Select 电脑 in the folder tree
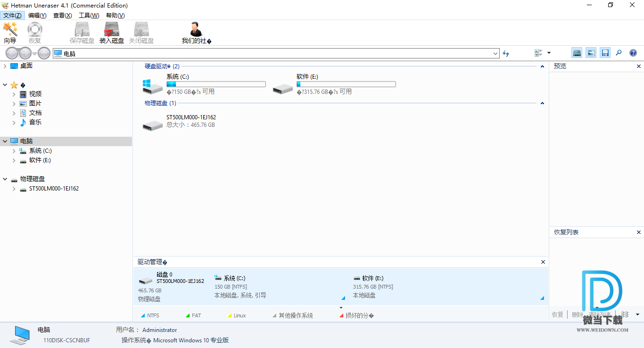This screenshot has height=348, width=644. pos(26,141)
